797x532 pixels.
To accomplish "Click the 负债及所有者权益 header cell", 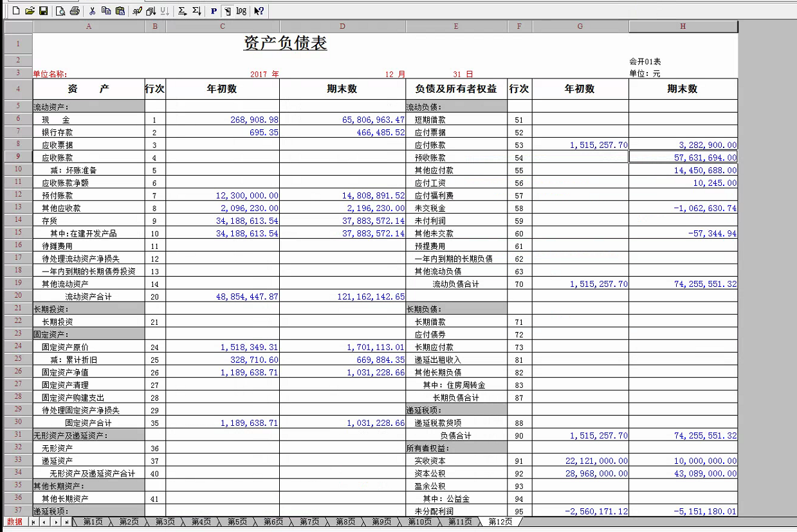I will pos(456,89).
